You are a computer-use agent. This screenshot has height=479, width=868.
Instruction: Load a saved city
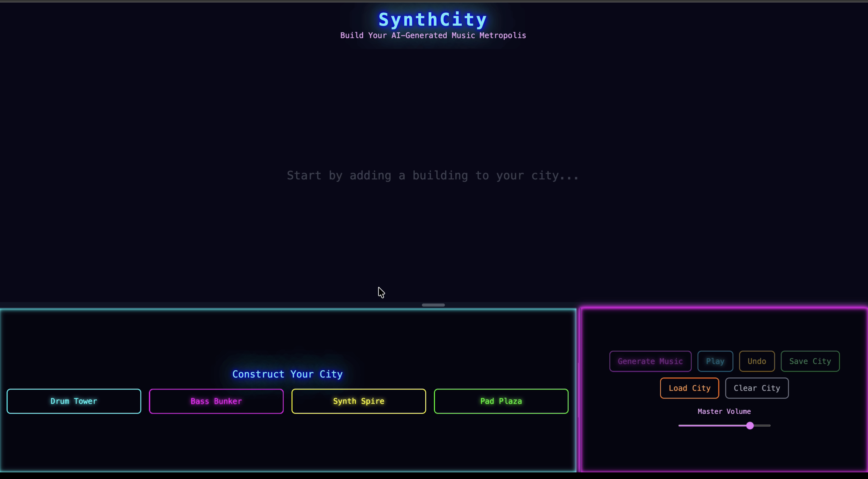(689, 388)
